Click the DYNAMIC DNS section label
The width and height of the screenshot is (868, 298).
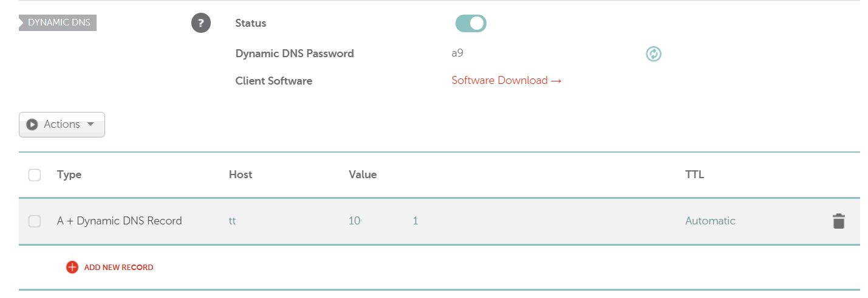tap(58, 23)
